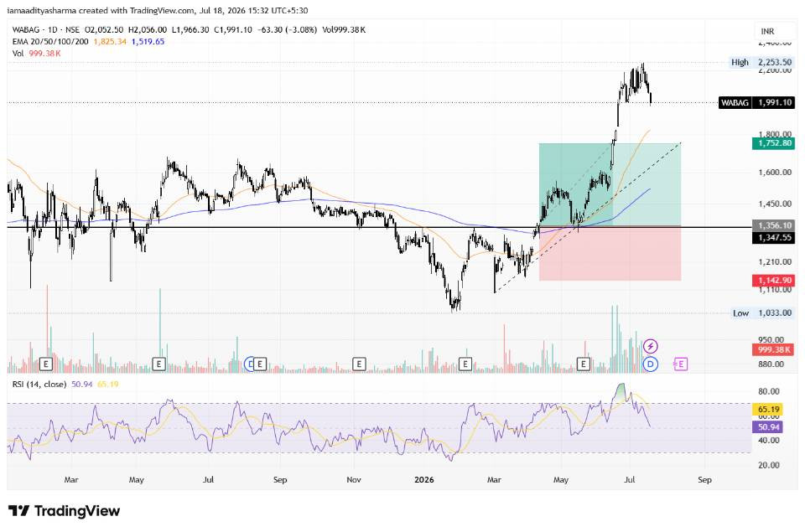Image resolution: width=805 pixels, height=532 pixels.
Task: Click the purple lightning bolt event icon
Action: point(651,346)
